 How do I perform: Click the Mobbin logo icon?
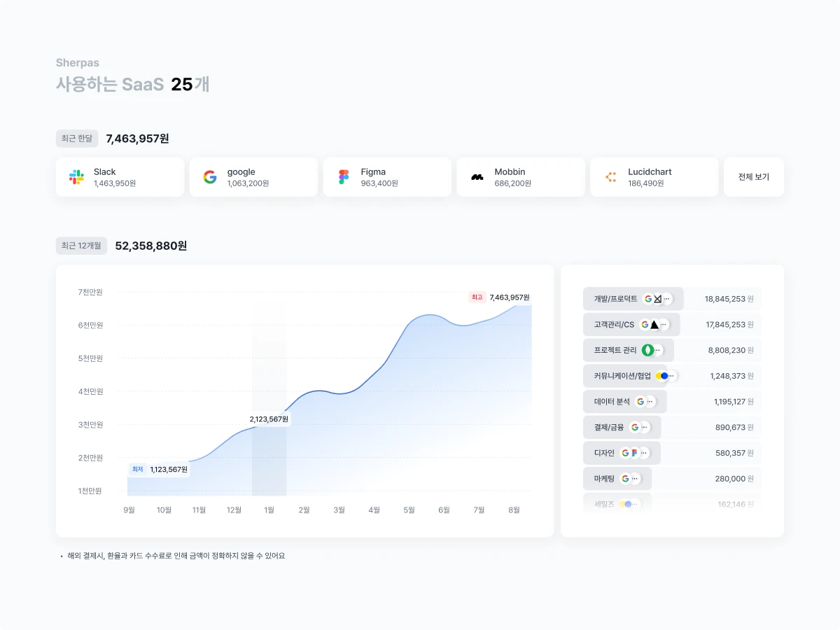[477, 177]
